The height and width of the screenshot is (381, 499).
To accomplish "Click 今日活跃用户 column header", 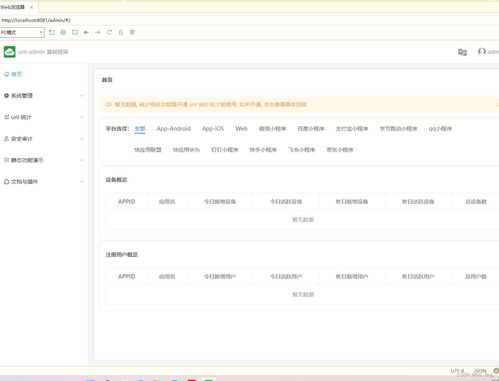I will [x=286, y=276].
